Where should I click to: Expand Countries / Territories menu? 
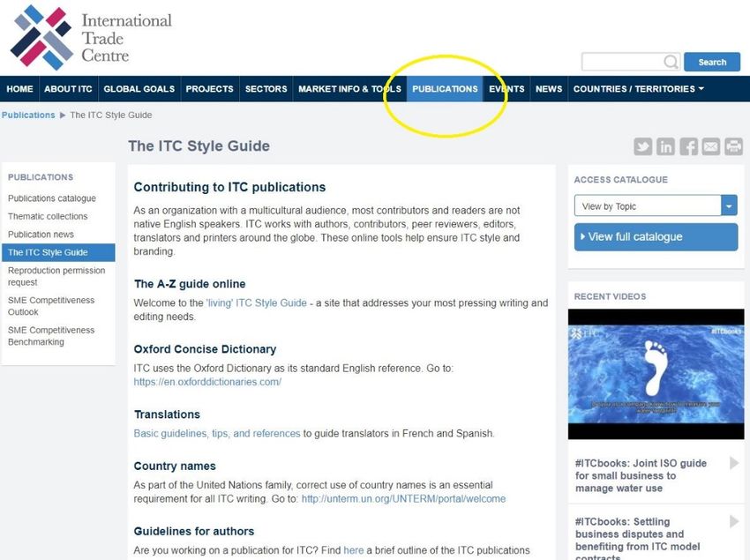click(x=638, y=89)
